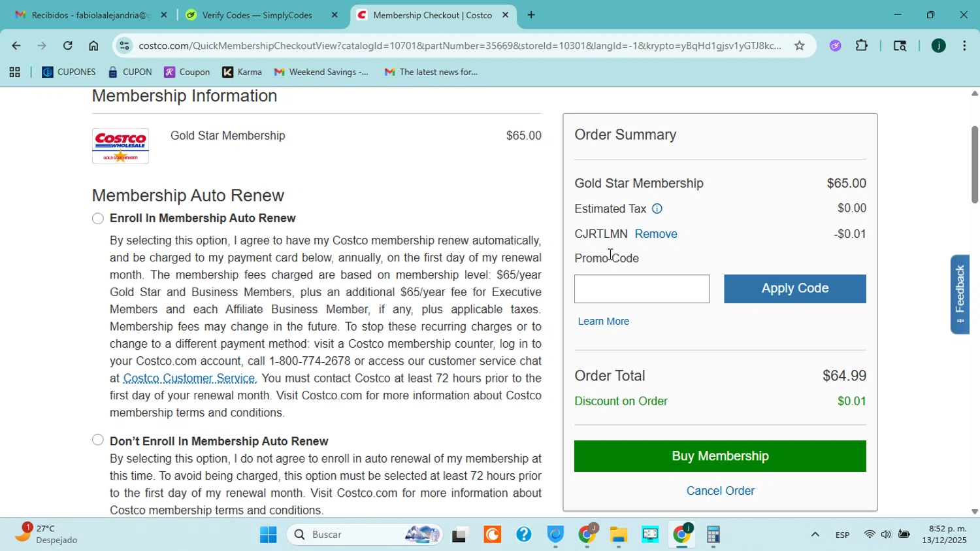Click the Buy Membership button

pyautogui.click(x=720, y=456)
